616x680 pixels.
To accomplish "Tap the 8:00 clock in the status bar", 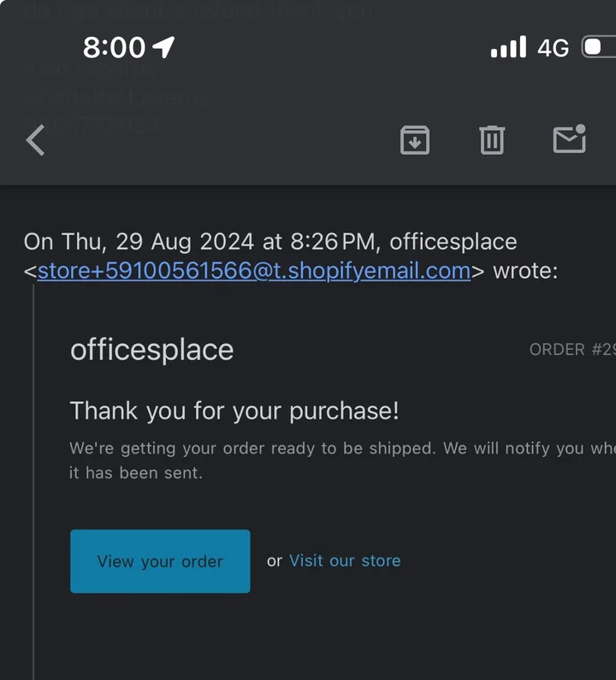I will click(114, 47).
